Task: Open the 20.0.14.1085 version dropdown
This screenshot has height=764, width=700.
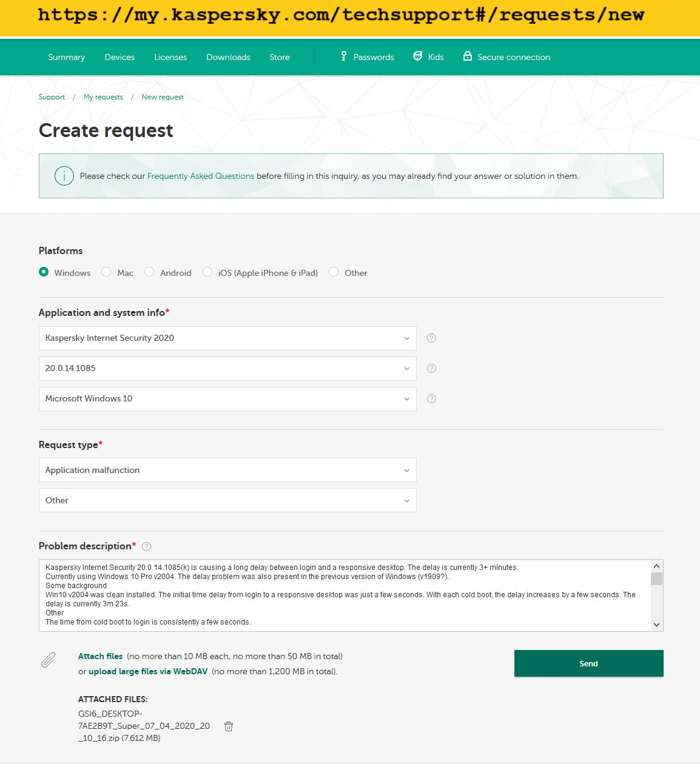Action: pyautogui.click(x=227, y=369)
